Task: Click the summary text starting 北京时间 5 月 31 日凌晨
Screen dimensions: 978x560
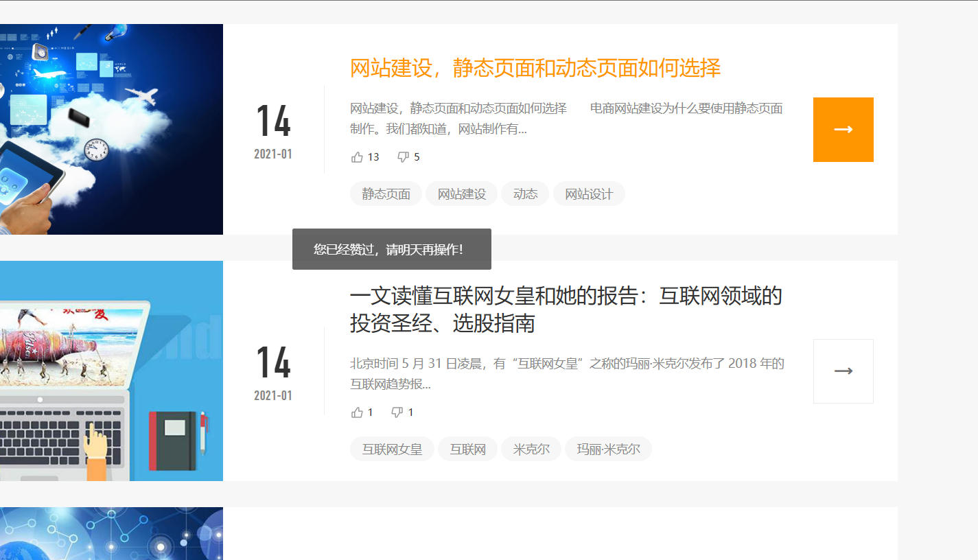Action: pos(567,373)
